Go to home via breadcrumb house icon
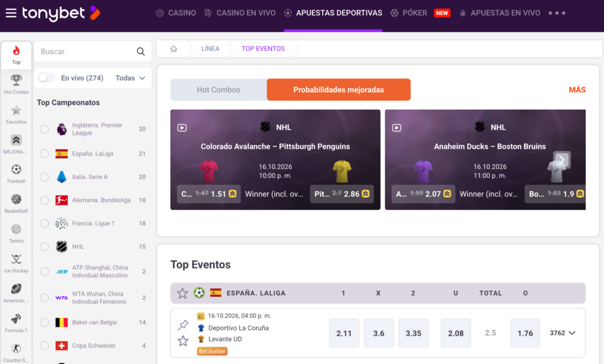This screenshot has width=604, height=364. pyautogui.click(x=174, y=49)
